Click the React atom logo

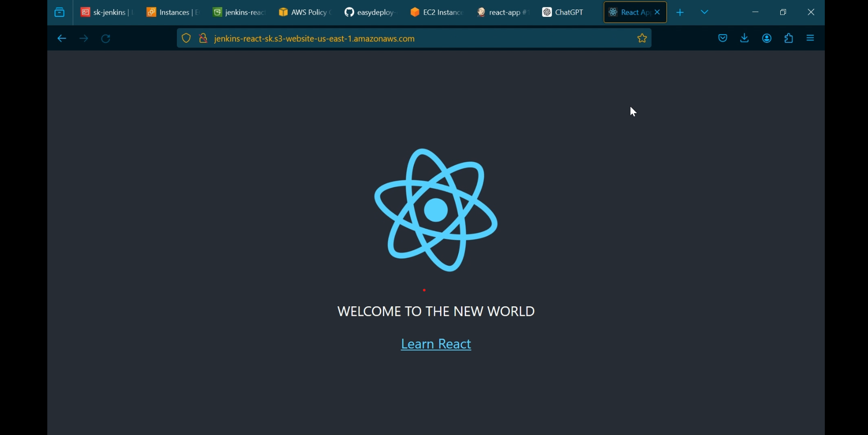[436, 210]
